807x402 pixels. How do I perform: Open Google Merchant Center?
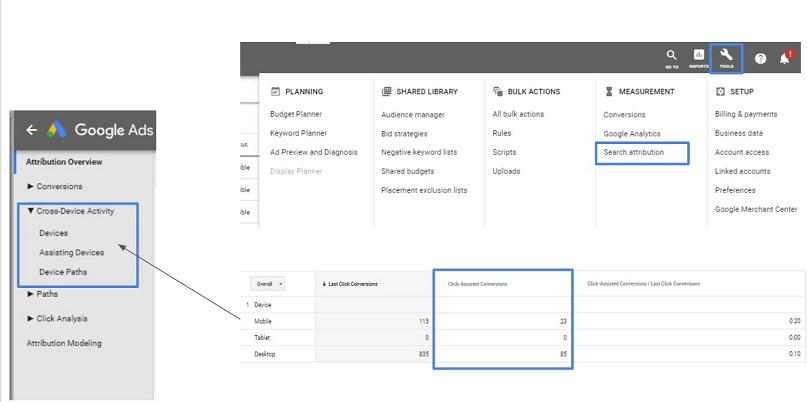click(756, 209)
